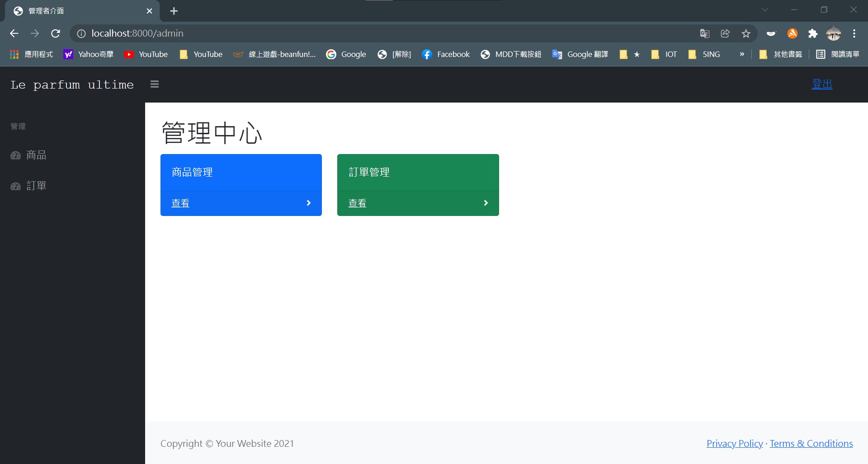This screenshot has width=868, height=464.
Task: Open 訂單 in the sidebar
Action: click(36, 186)
